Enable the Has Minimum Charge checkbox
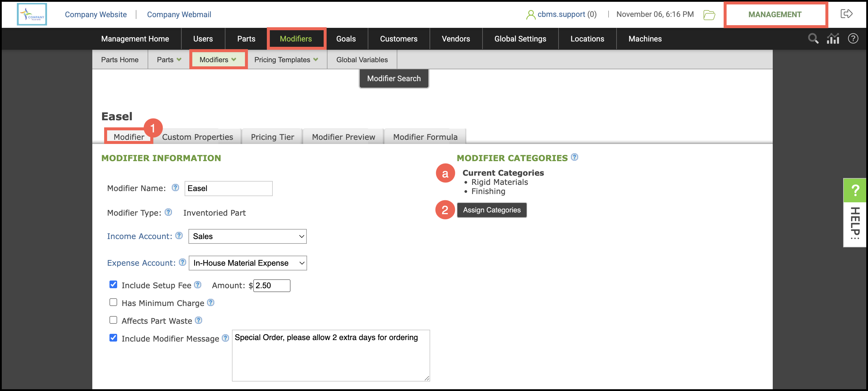 (x=113, y=302)
